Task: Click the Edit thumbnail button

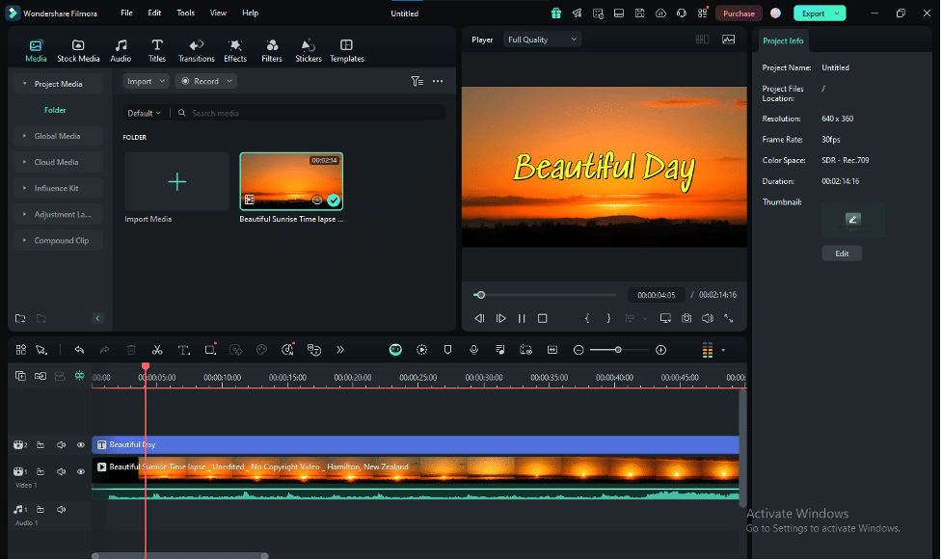Action: (842, 253)
